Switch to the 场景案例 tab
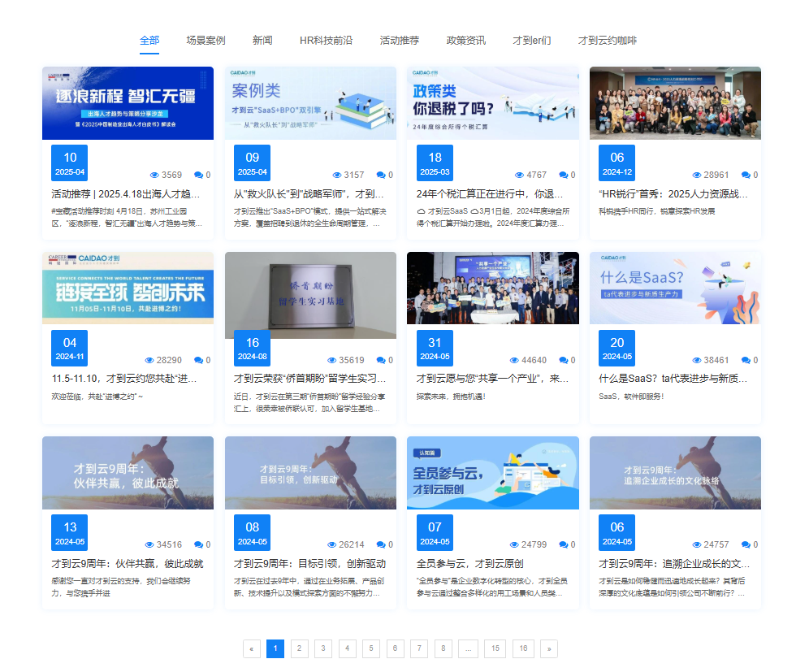The image size is (796, 672). coord(205,41)
